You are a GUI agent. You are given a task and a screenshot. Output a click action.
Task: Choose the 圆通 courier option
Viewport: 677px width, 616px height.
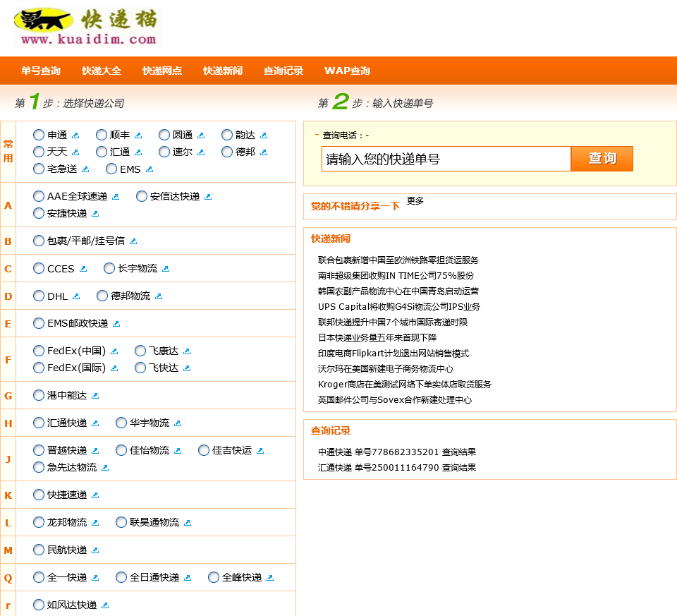point(164,135)
